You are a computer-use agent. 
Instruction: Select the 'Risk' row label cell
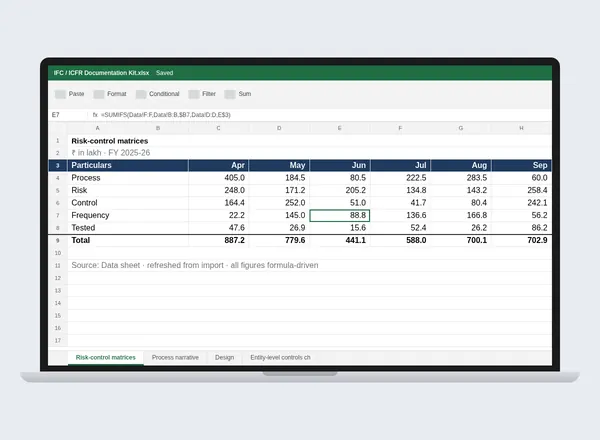point(128,190)
